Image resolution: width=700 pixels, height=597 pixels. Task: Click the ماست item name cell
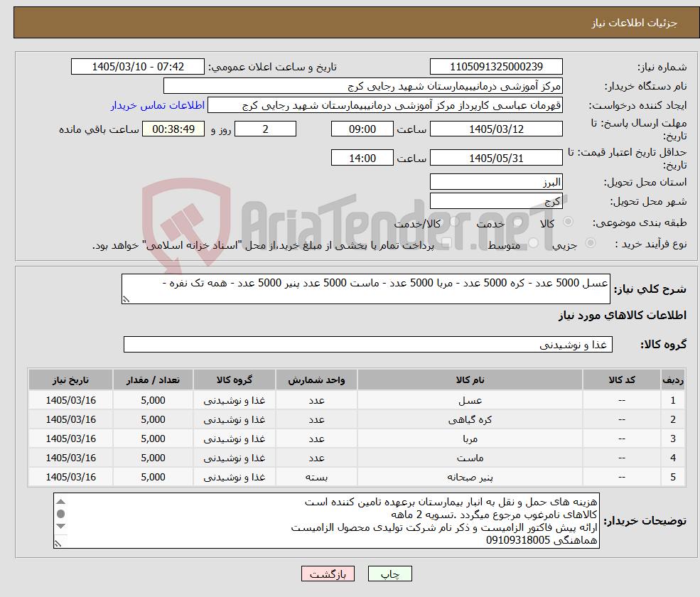470,458
